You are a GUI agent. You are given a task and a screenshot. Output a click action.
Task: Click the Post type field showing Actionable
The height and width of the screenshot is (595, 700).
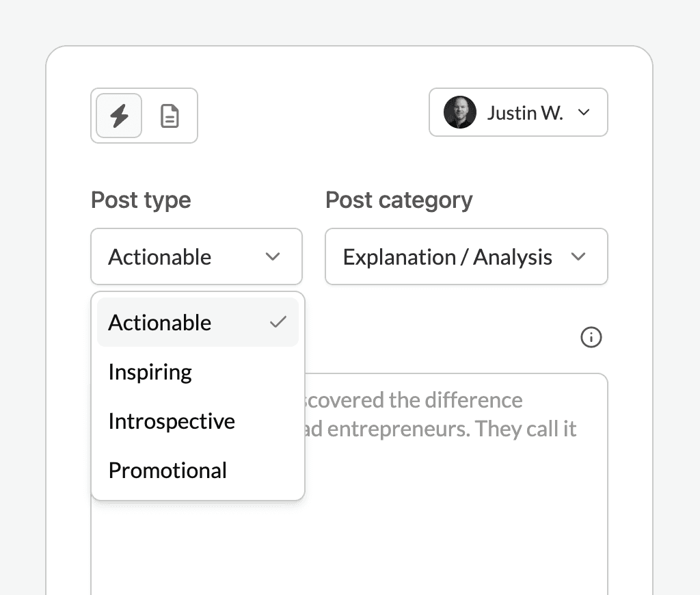click(160, 257)
